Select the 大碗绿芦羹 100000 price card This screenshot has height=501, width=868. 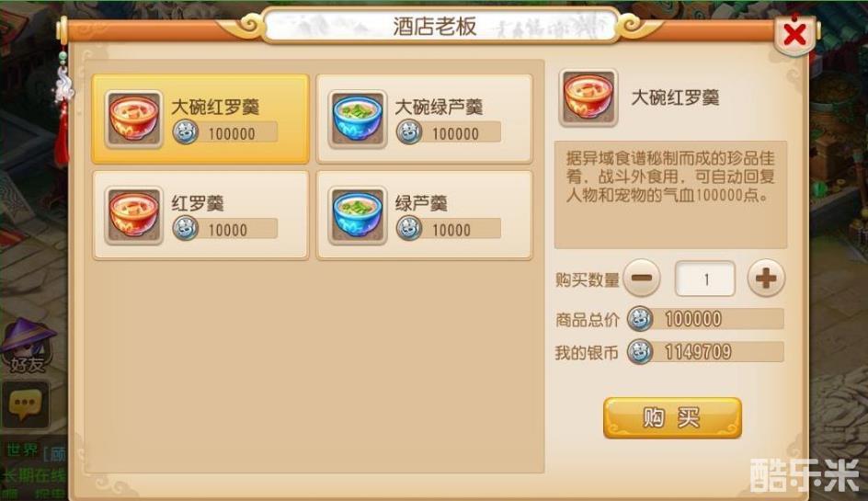click(424, 119)
